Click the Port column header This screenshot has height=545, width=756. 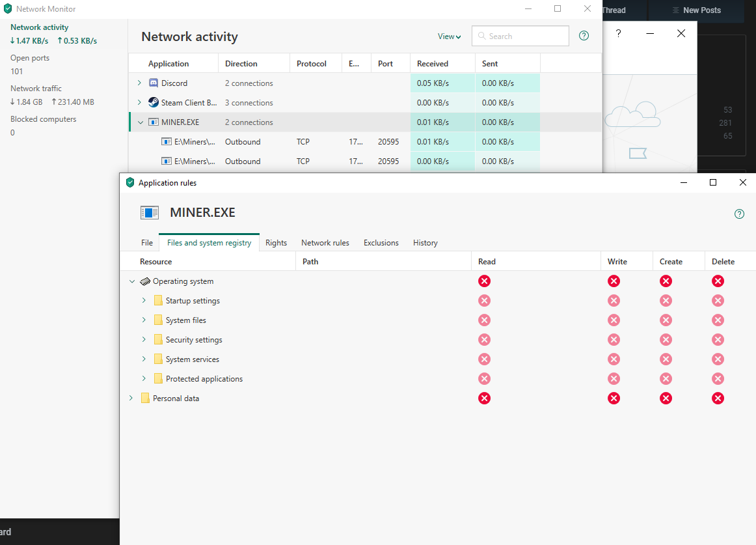(x=390, y=64)
